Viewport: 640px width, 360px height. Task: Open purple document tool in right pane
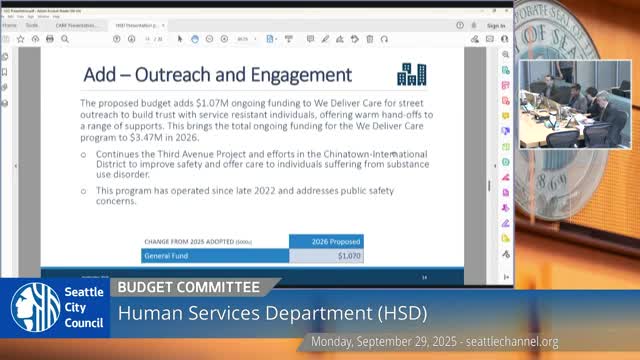click(506, 192)
